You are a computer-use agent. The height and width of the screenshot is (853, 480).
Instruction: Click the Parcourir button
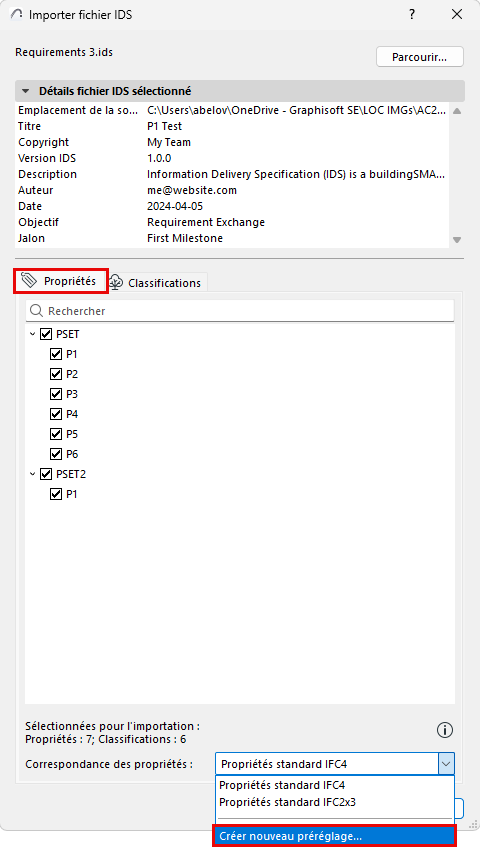coord(420,57)
